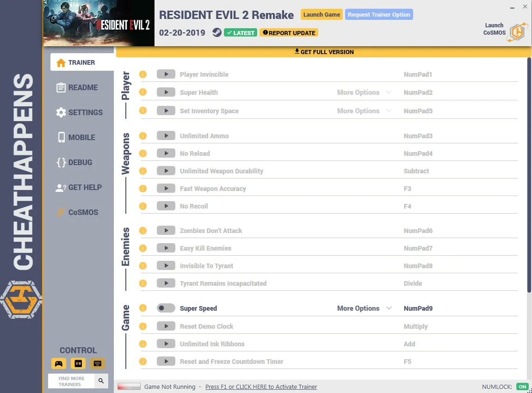This screenshot has height=393, width=532.
Task: Click the GET FULL VERSION banner
Action: pyautogui.click(x=324, y=52)
